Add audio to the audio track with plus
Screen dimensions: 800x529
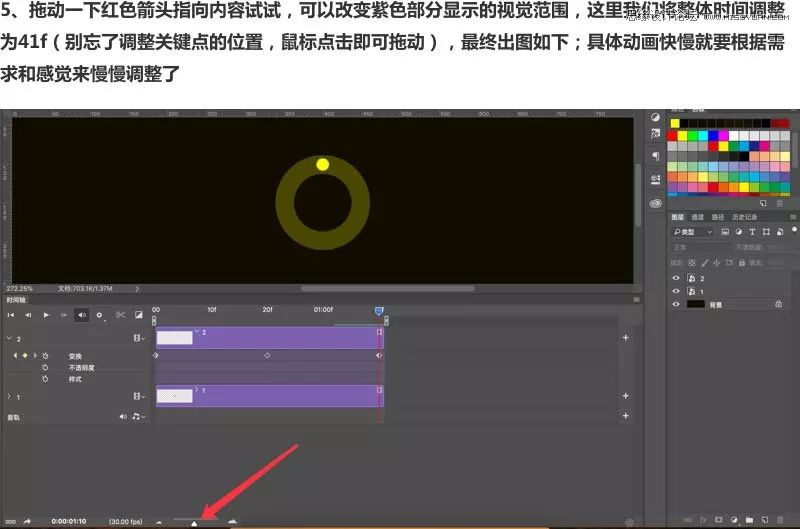pyautogui.click(x=626, y=416)
